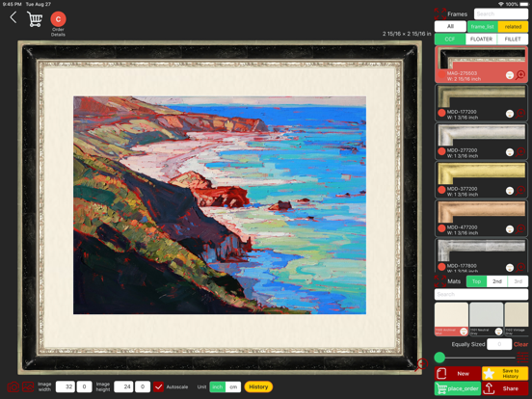
Task: Open photo library image icon
Action: (28, 386)
